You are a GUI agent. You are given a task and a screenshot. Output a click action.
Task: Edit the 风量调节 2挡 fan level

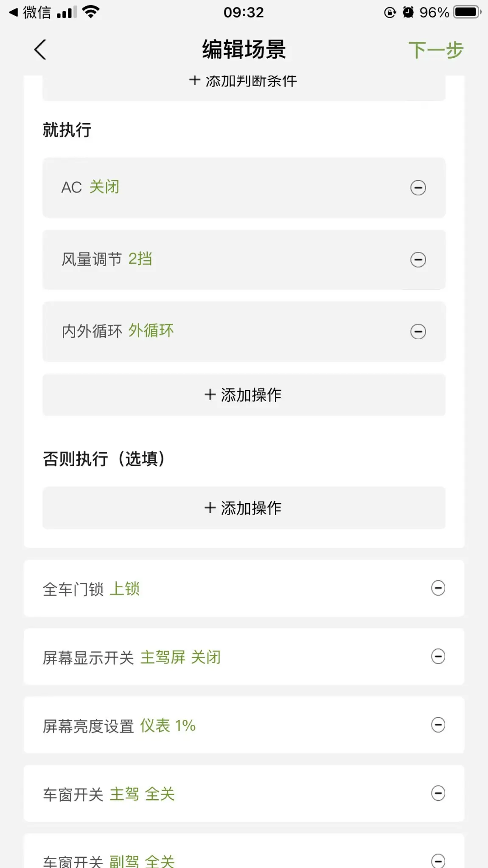pos(140,259)
